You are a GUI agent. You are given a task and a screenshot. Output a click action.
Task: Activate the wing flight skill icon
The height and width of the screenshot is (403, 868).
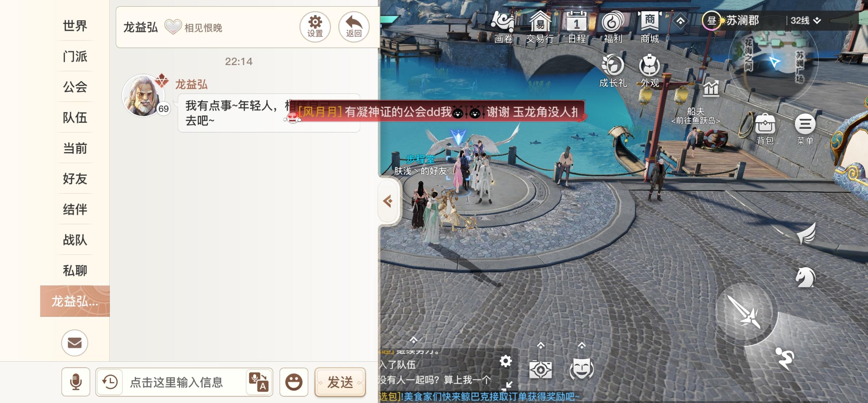point(806,234)
